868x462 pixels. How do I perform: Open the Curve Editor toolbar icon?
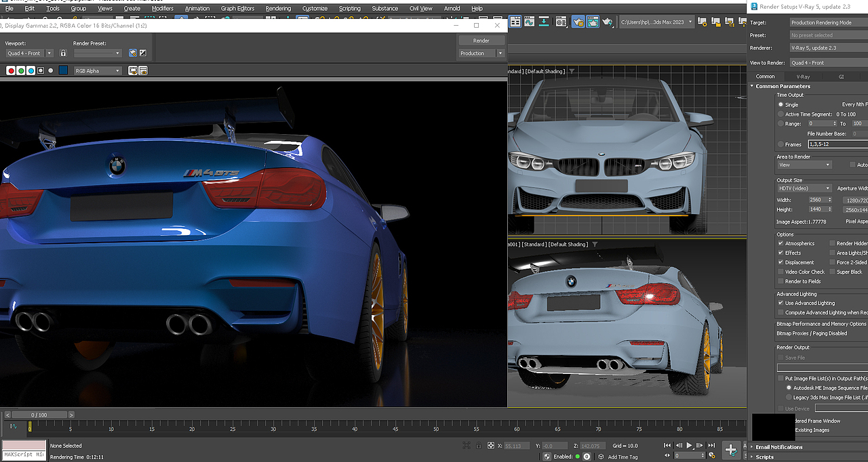530,22
